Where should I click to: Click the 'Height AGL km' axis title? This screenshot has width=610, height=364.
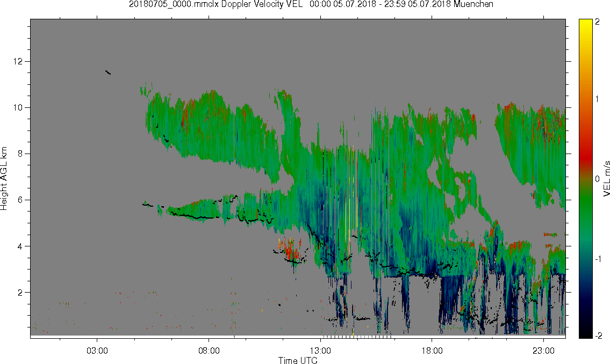pyautogui.click(x=4, y=178)
